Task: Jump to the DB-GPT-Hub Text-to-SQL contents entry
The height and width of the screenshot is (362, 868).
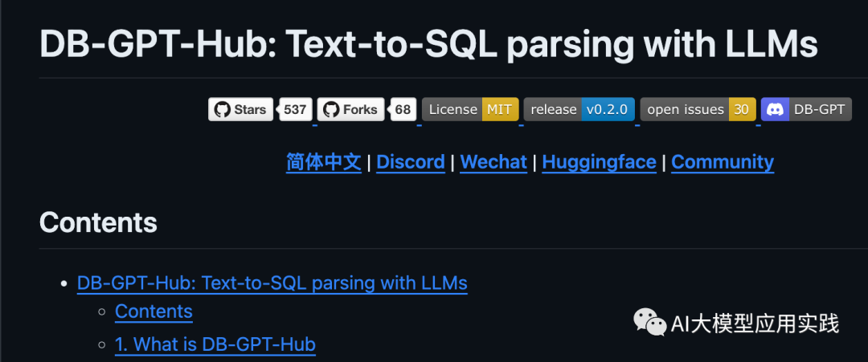Action: [x=272, y=283]
